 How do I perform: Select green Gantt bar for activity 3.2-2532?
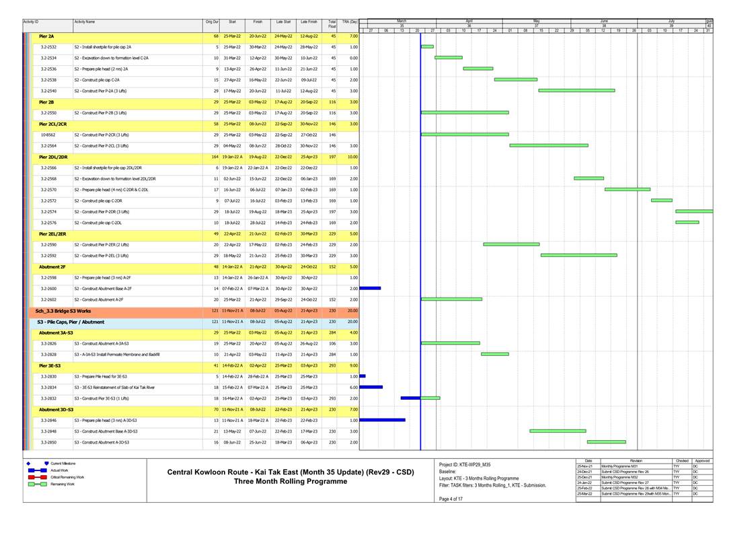pyautogui.click(x=427, y=47)
